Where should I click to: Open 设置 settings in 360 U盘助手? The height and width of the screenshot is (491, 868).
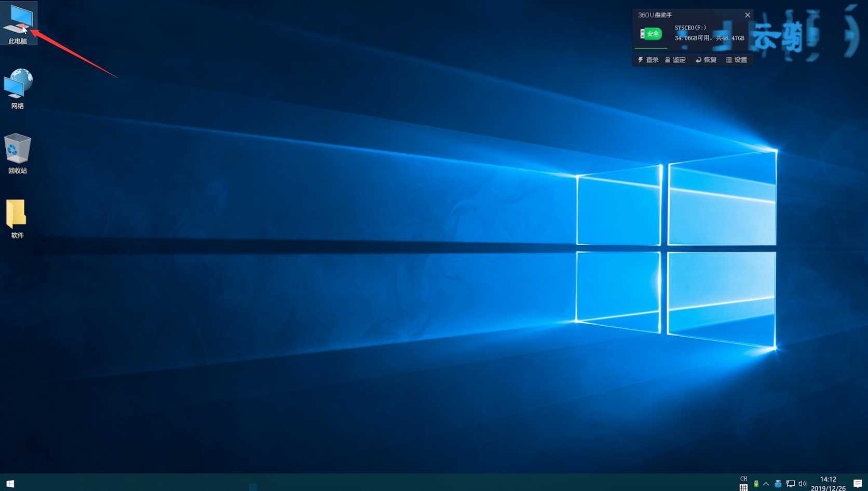click(737, 60)
